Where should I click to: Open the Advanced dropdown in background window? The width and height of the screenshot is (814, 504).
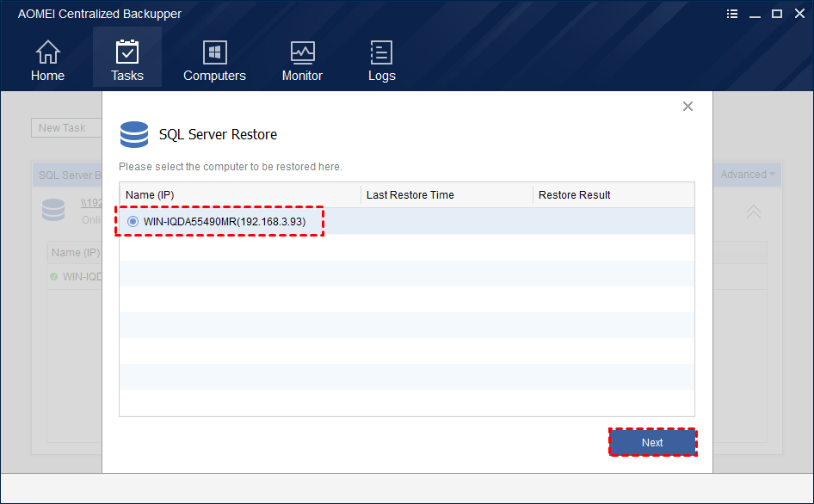tap(748, 175)
